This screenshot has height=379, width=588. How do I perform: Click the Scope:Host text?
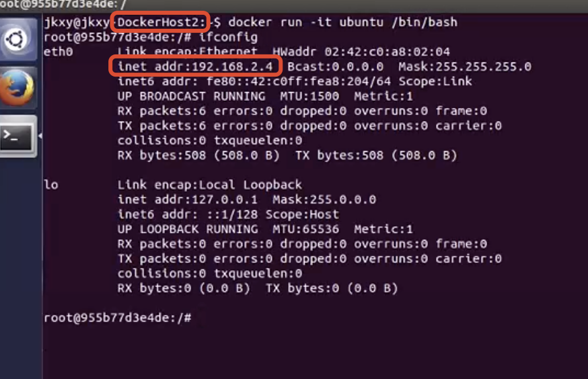pos(302,214)
